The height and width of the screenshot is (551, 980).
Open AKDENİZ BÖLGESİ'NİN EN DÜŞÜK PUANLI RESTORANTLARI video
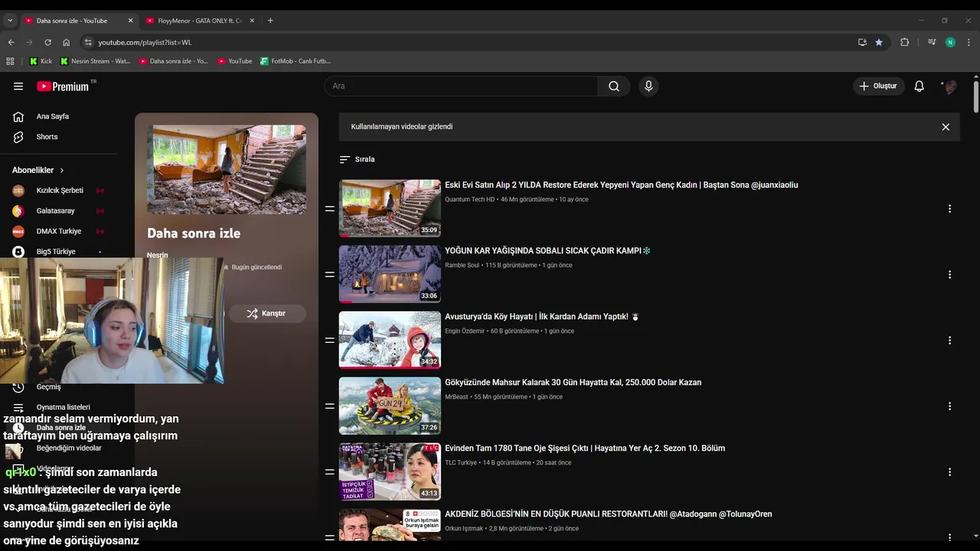pos(608,514)
